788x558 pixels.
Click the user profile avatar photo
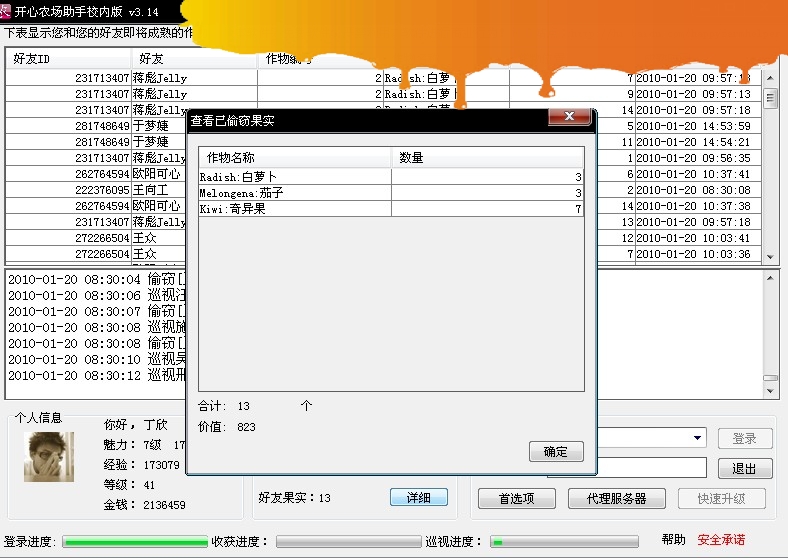(49, 457)
